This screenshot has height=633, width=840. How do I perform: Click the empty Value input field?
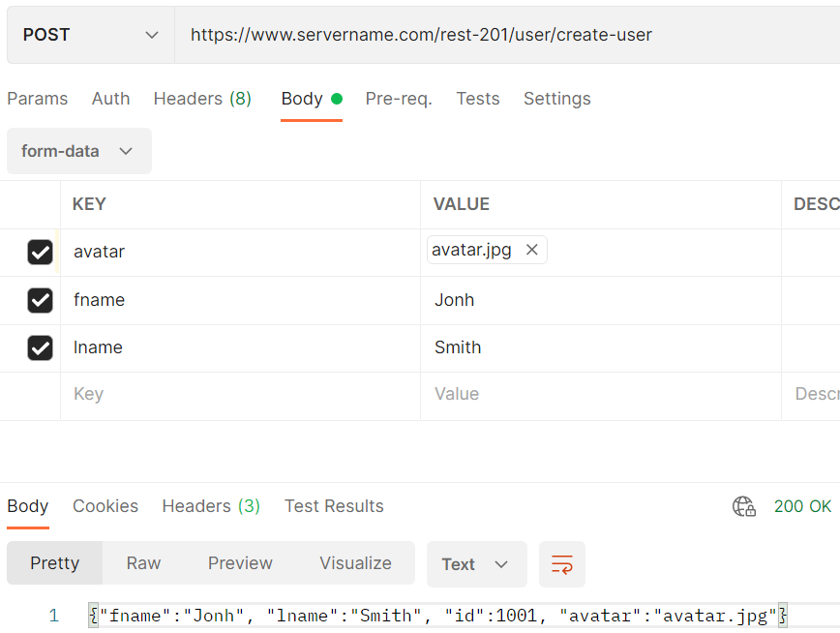point(601,396)
